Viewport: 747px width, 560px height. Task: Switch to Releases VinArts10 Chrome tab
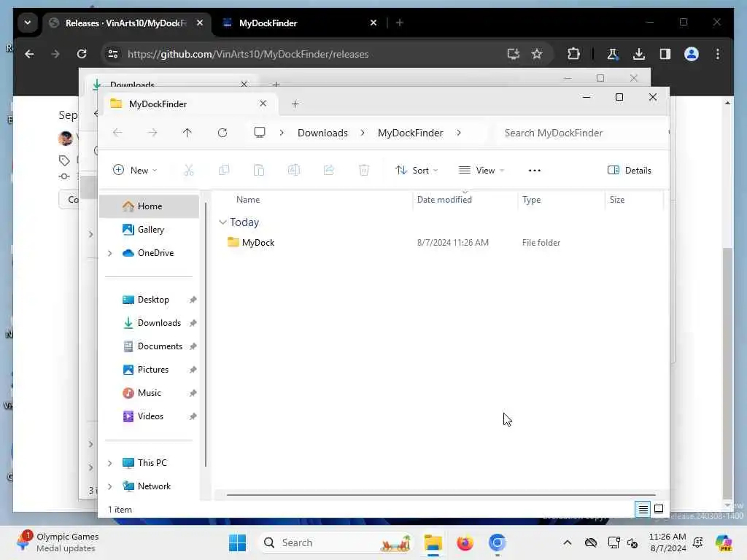[x=127, y=23]
